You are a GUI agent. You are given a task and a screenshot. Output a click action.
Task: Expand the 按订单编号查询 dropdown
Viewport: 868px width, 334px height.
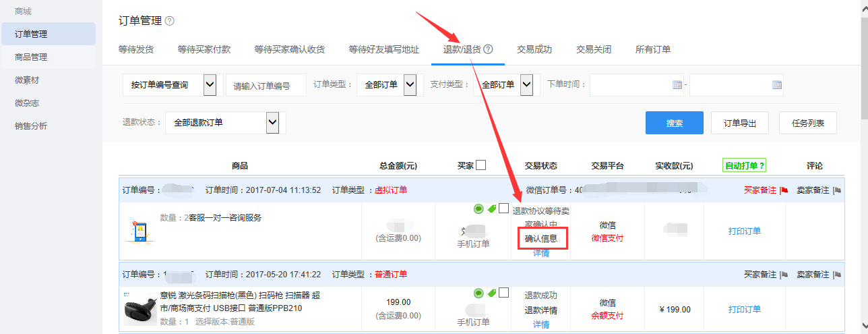pos(210,85)
